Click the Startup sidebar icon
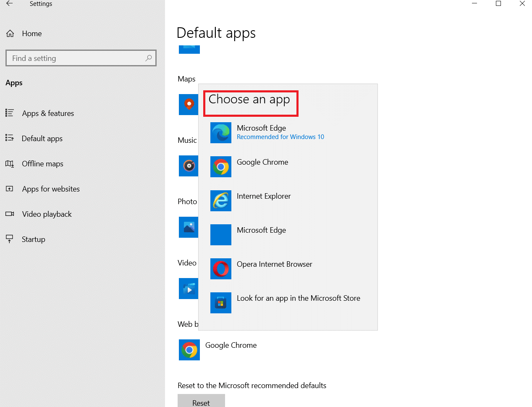 [10, 239]
